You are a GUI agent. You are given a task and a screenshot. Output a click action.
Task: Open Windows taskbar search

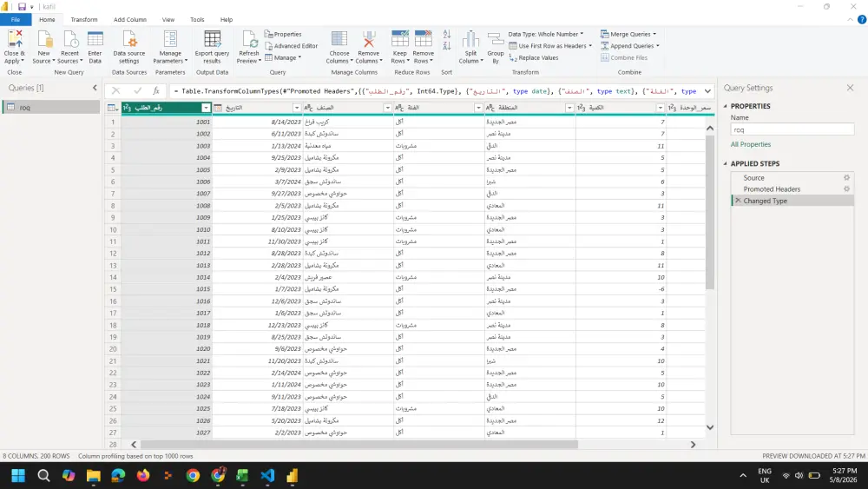pyautogui.click(x=43, y=476)
